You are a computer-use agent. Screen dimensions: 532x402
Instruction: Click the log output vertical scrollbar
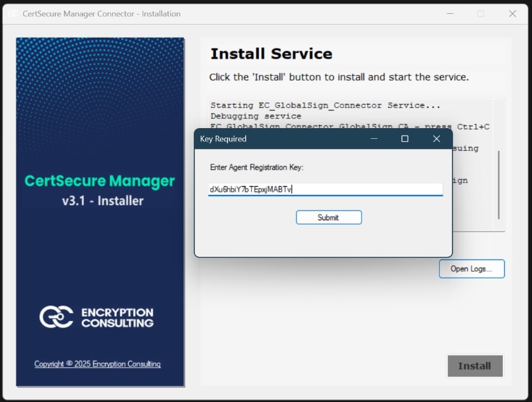coord(499,185)
